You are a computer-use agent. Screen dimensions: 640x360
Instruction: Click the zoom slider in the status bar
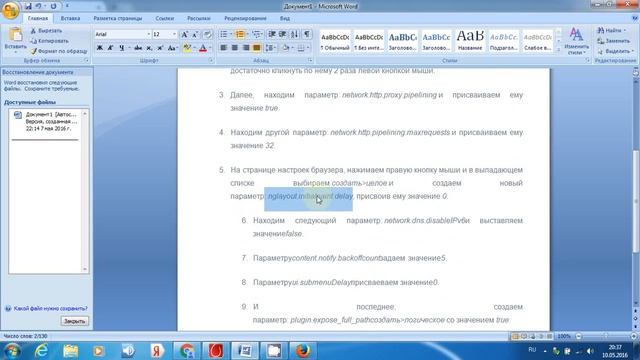click(606, 336)
